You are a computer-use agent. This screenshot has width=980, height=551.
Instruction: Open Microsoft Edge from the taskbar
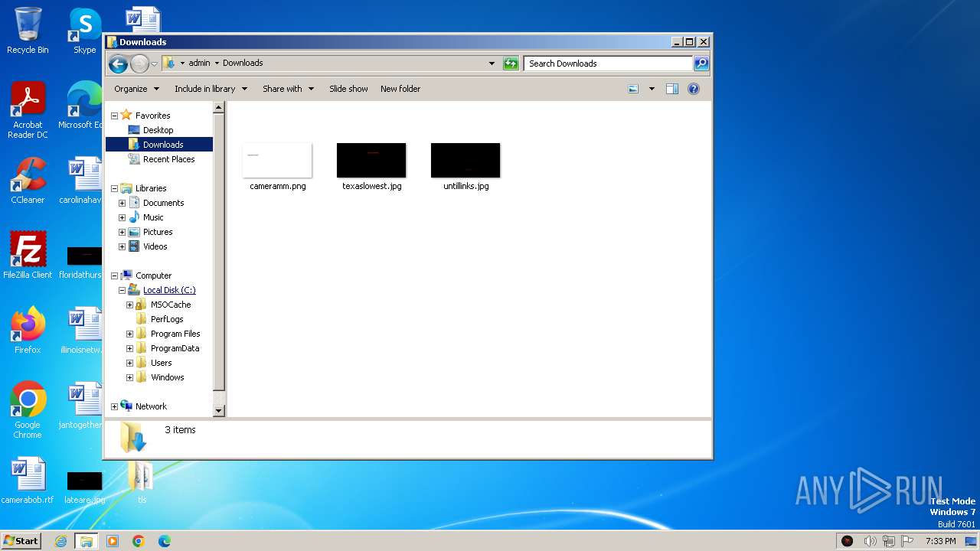pyautogui.click(x=164, y=541)
